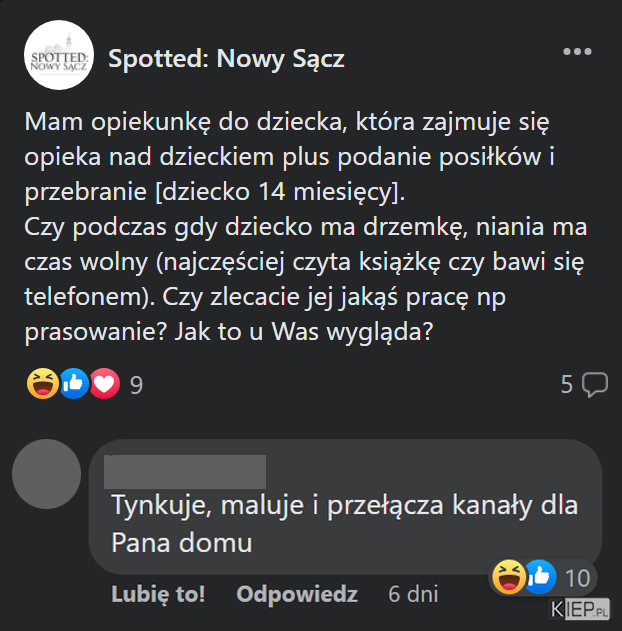Open the three-dots post options menu

coord(577,52)
